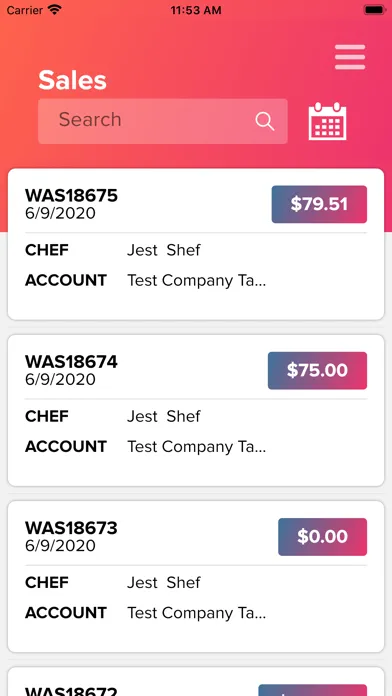This screenshot has width=392, height=696.
Task: Select sale WAS18674 order number
Action: (x=71, y=362)
